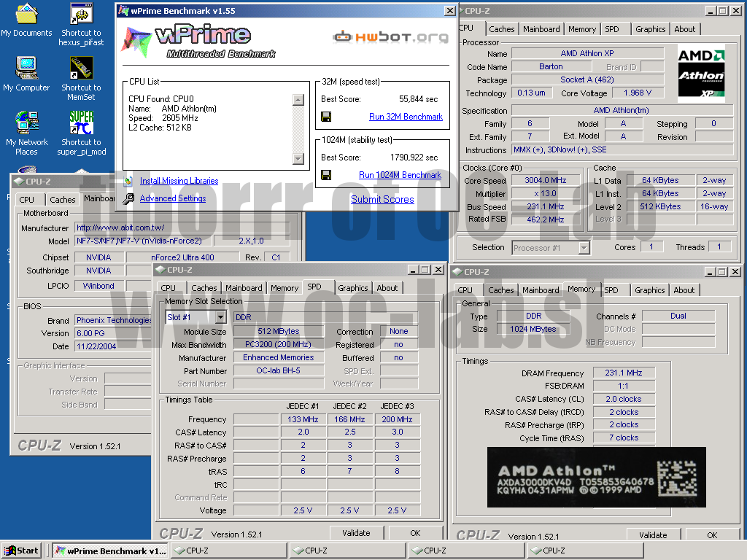This screenshot has width=747, height=560.
Task: Click the wPrime title bar icon
Action: click(123, 10)
